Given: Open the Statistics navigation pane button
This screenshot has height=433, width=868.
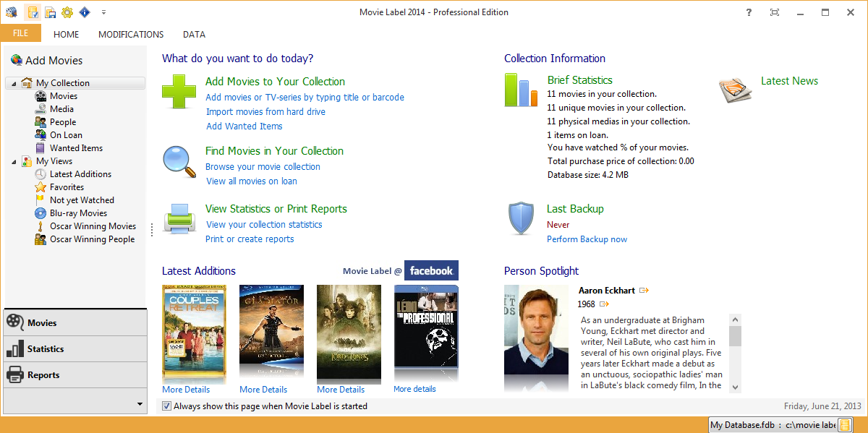Looking at the screenshot, I should 75,348.
